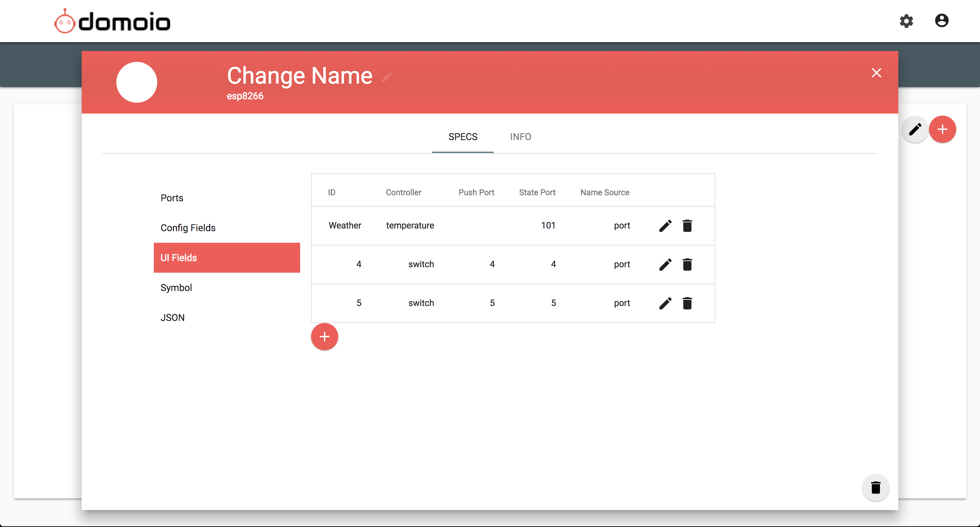Delete the Weather temperature row
980x527 pixels.
[x=687, y=225]
